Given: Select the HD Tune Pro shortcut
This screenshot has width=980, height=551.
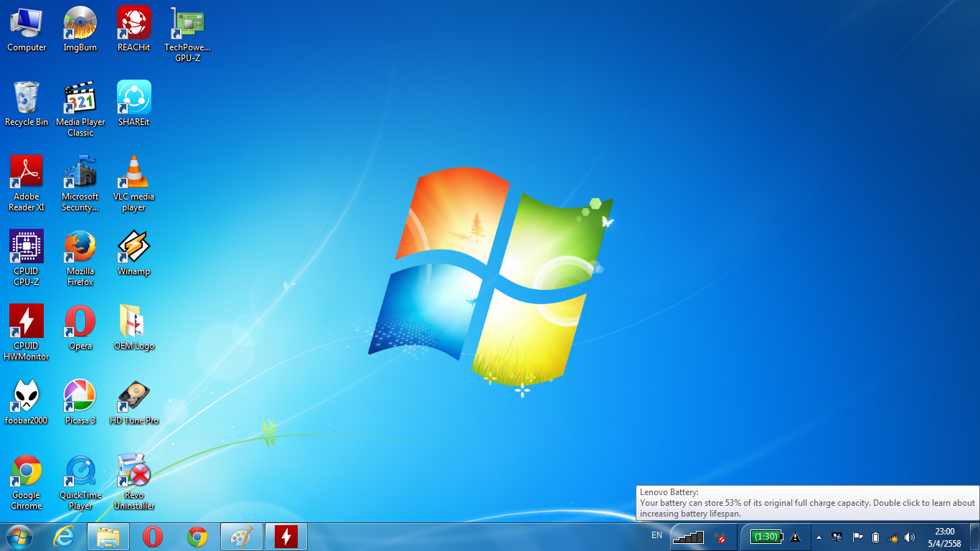Looking at the screenshot, I should click(x=134, y=402).
